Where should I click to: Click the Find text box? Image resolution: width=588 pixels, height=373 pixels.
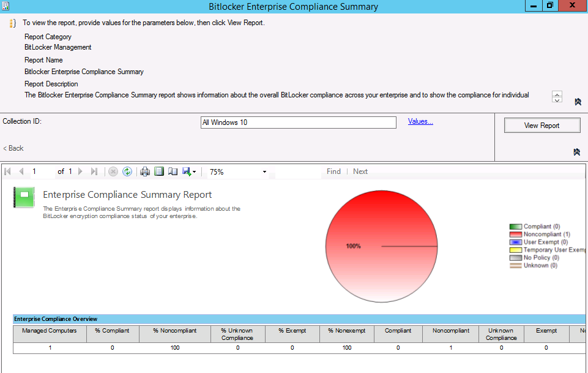pos(298,171)
